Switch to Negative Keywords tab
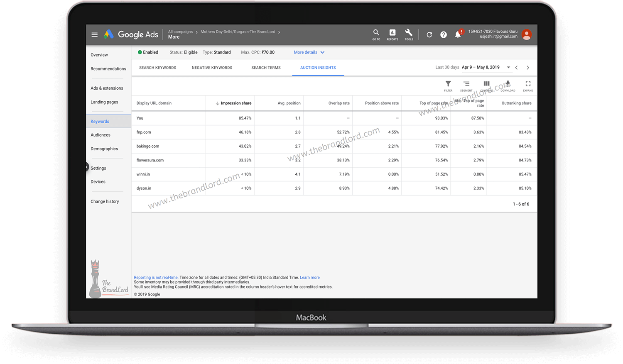The width and height of the screenshot is (623, 364). 212,68
